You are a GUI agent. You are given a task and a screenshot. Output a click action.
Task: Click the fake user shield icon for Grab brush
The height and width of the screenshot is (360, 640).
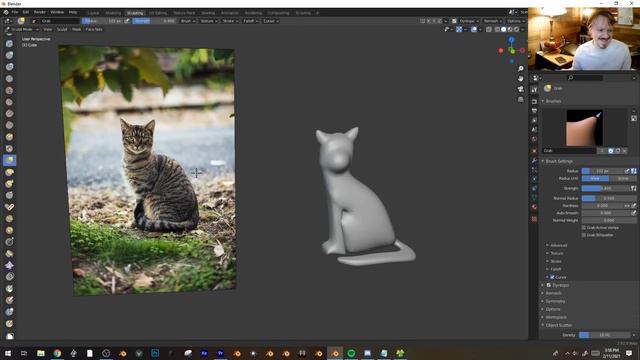pyautogui.click(x=611, y=151)
